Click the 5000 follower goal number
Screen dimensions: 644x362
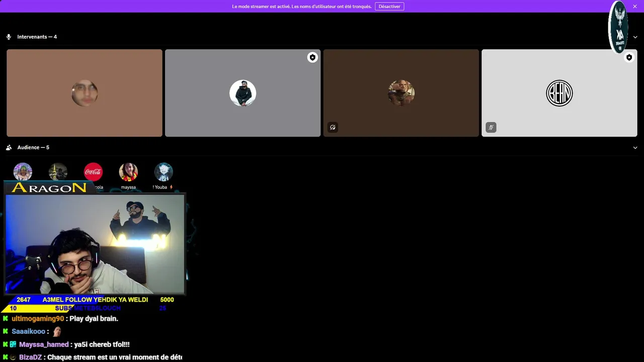[167, 300]
